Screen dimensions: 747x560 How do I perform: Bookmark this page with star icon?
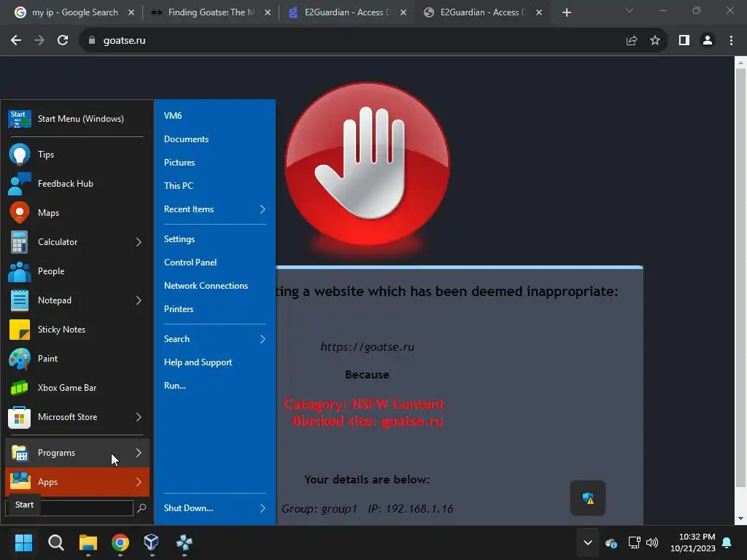click(x=655, y=41)
